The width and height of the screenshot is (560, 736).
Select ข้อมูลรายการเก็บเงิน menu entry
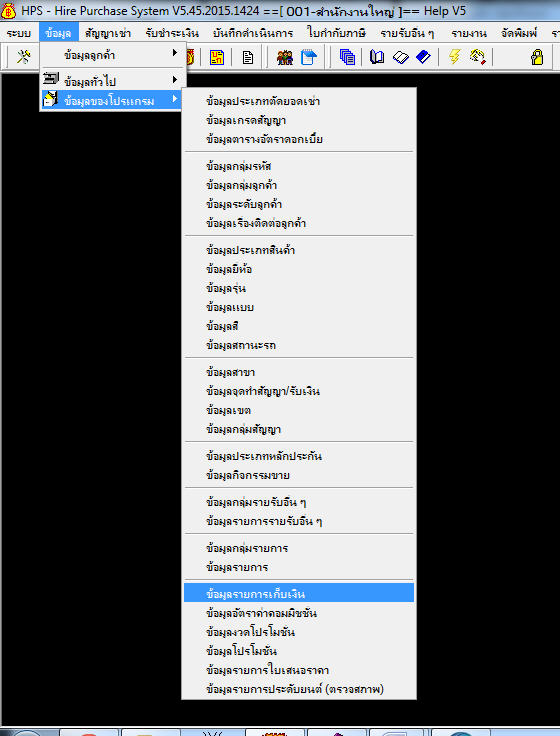click(x=299, y=594)
